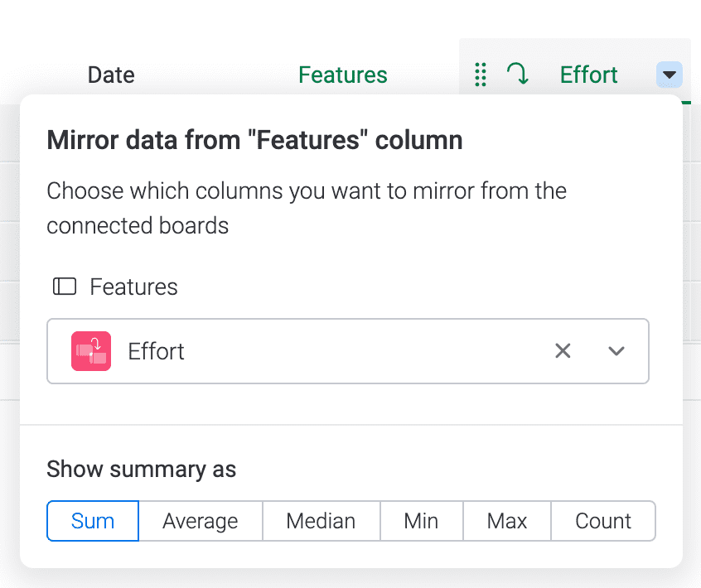Show summary as Count

(603, 521)
